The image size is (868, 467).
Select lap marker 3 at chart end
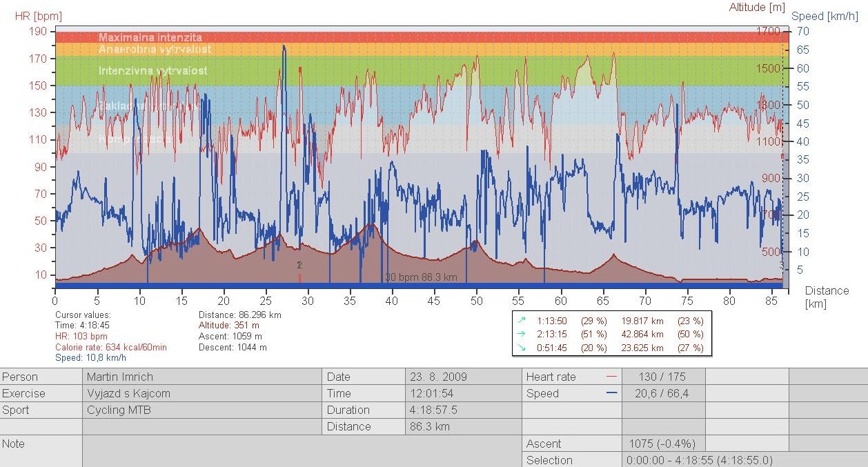tap(782, 266)
